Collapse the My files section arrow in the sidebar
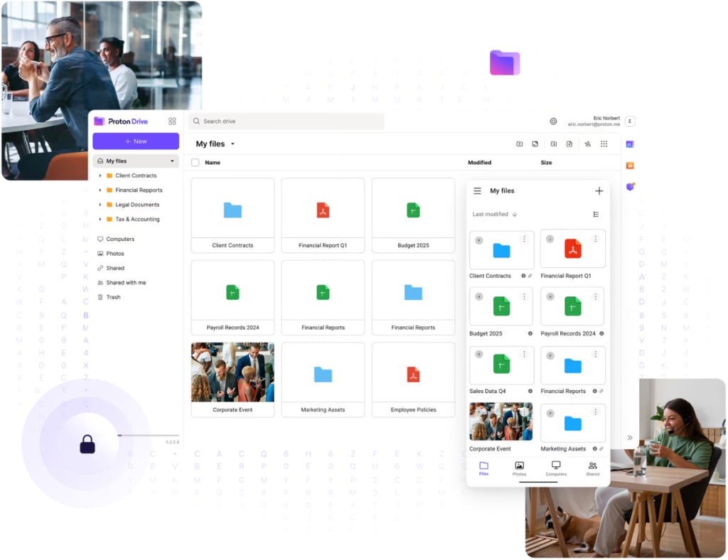This screenshot has width=728, height=560. coord(172,161)
